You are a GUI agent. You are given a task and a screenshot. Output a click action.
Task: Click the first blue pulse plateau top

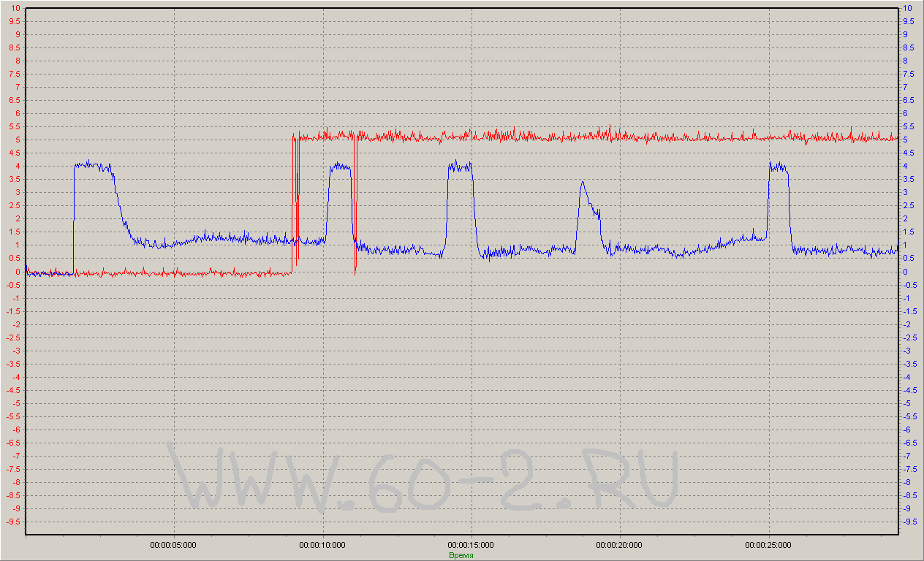pyautogui.click(x=92, y=166)
